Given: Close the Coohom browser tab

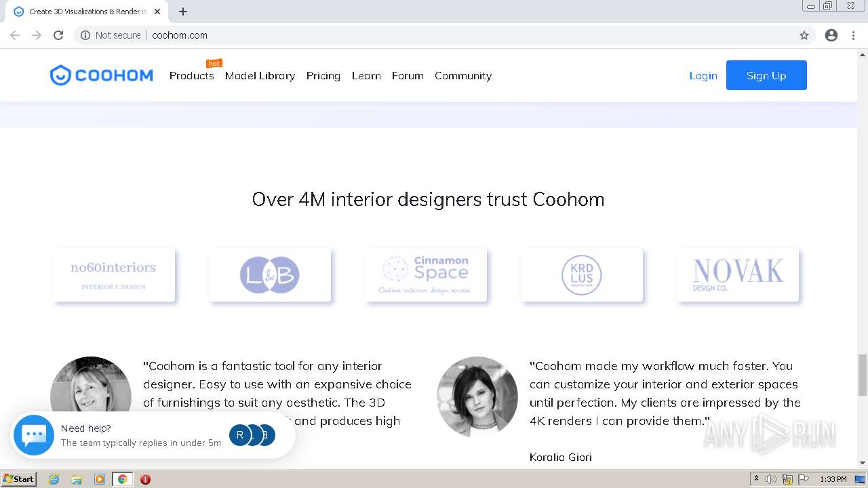Looking at the screenshot, I should coord(157,12).
